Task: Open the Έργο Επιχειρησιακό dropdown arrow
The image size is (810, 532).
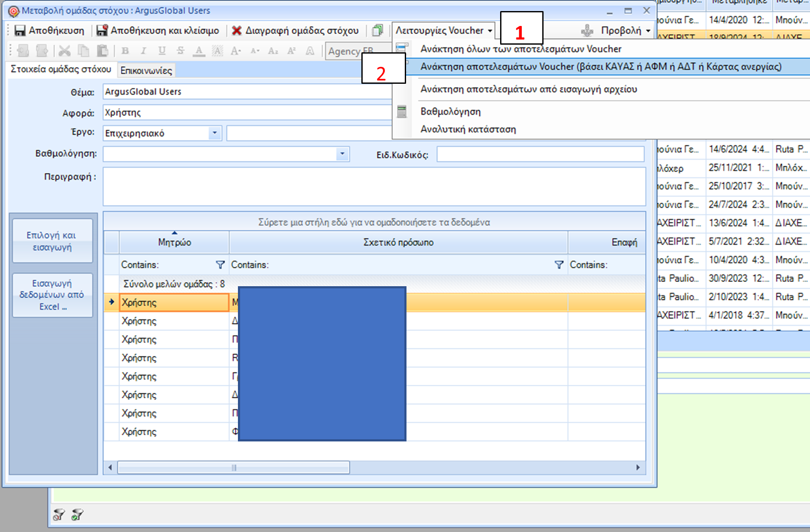Action: (x=215, y=133)
